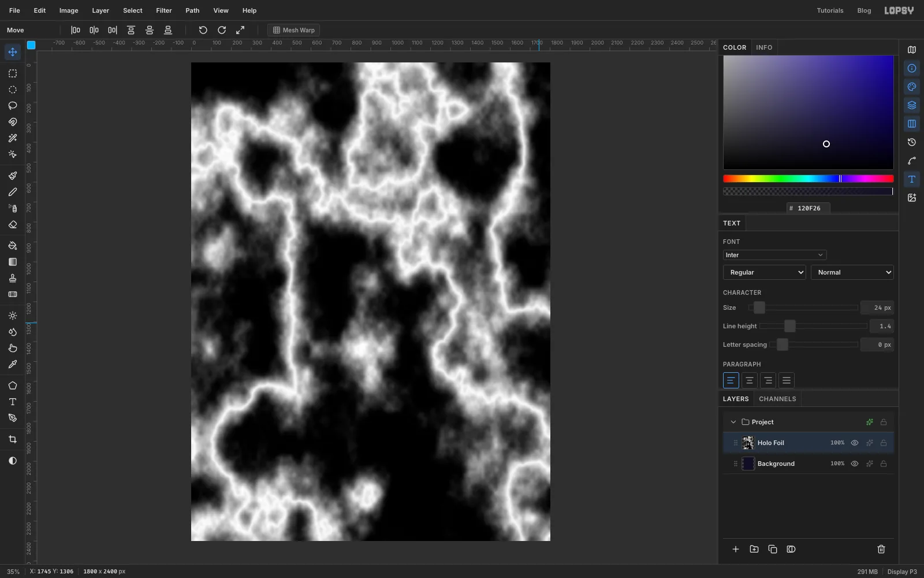The height and width of the screenshot is (578, 924).
Task: Open the Tutorials link
Action: (830, 10)
